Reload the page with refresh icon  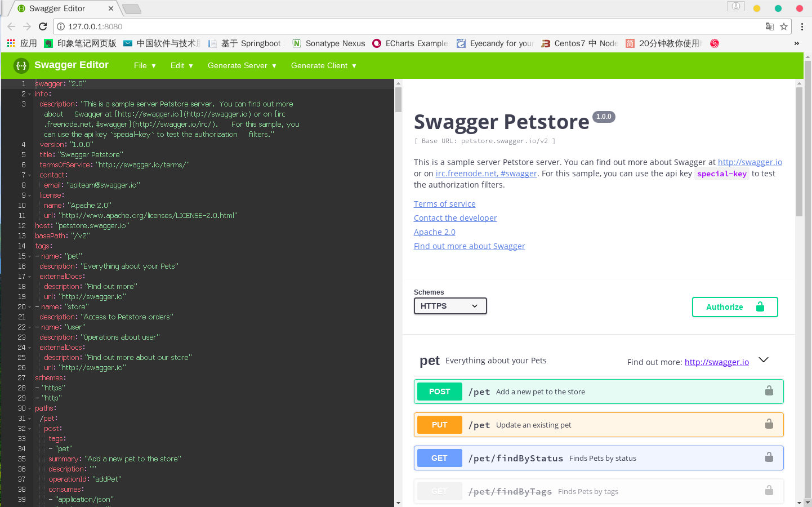pyautogui.click(x=43, y=26)
